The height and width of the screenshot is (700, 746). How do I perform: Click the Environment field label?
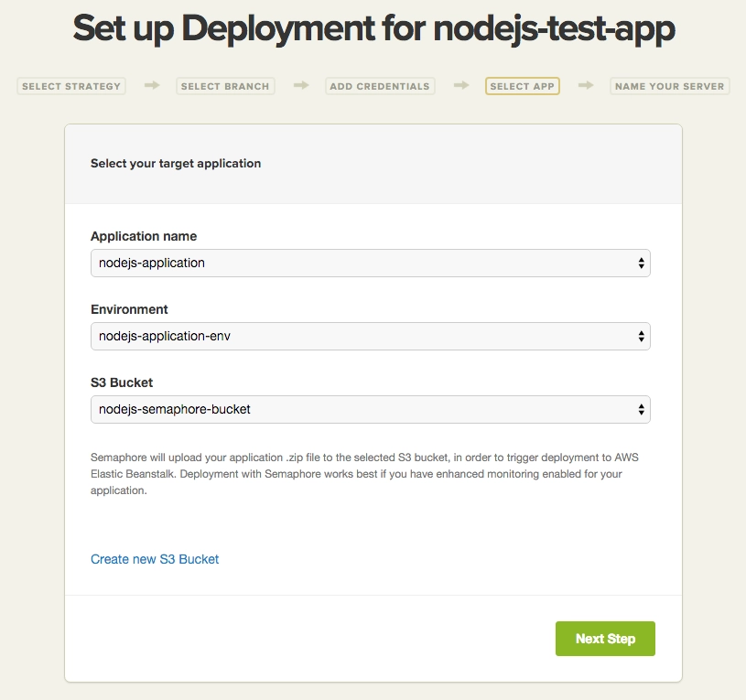[129, 309]
